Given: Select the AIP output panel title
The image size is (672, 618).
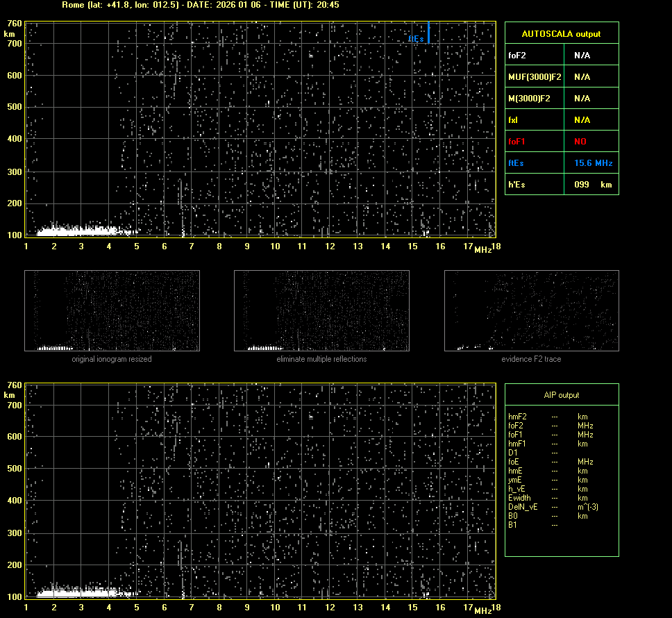Looking at the screenshot, I should (x=562, y=395).
